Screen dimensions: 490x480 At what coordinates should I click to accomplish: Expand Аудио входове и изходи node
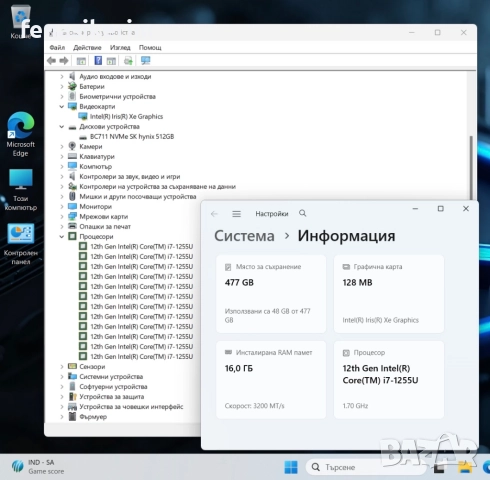[x=62, y=76]
